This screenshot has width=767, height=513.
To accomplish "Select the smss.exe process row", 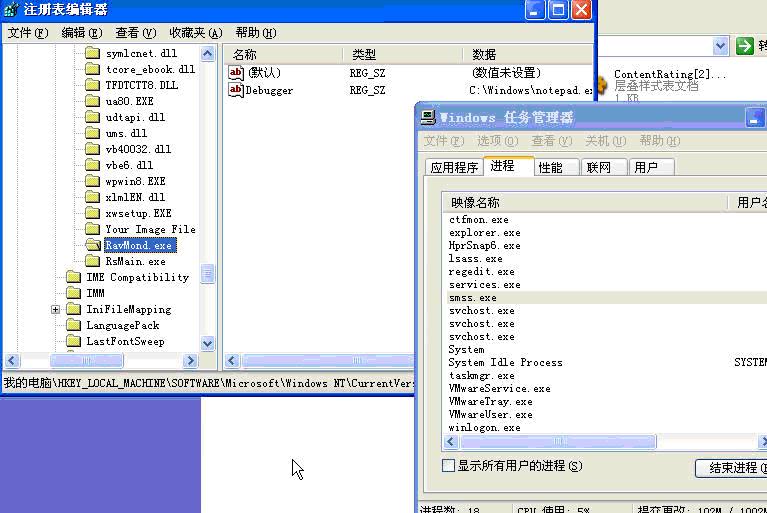I will tap(607, 298).
